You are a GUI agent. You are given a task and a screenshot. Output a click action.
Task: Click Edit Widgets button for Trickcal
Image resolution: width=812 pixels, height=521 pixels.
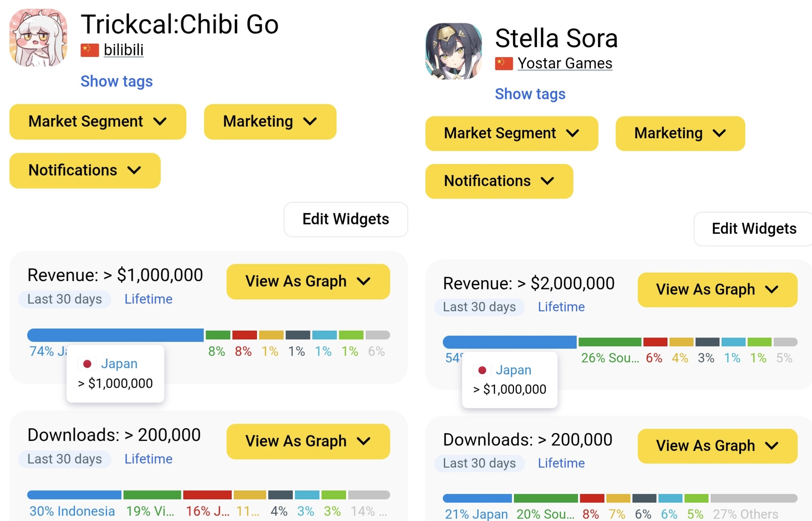point(346,219)
